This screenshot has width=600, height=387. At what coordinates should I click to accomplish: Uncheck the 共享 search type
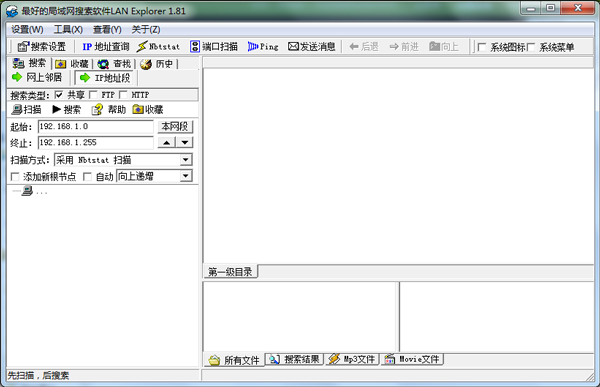coord(59,95)
